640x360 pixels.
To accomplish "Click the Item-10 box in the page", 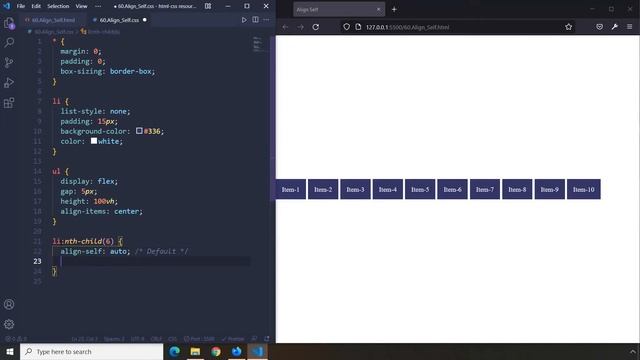I will pyautogui.click(x=584, y=189).
